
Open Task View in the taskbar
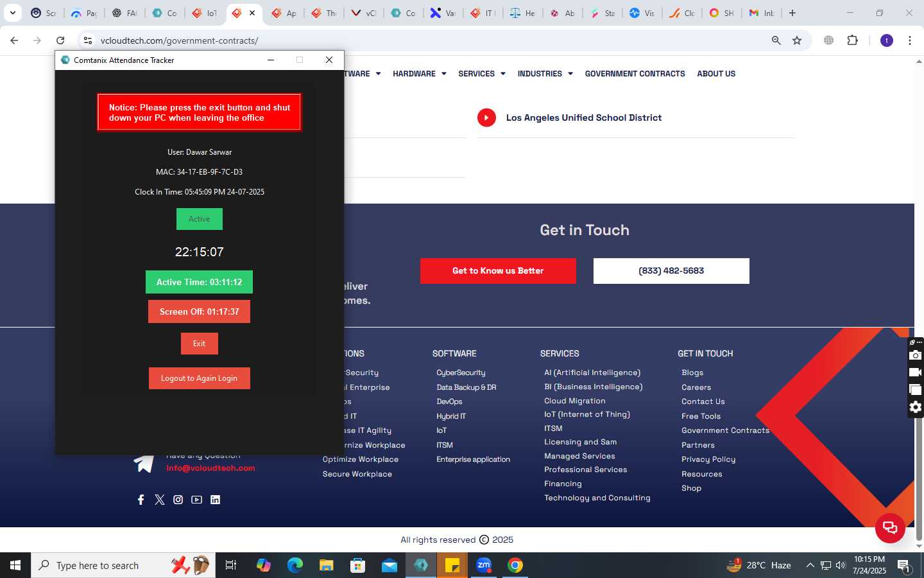[231, 565]
